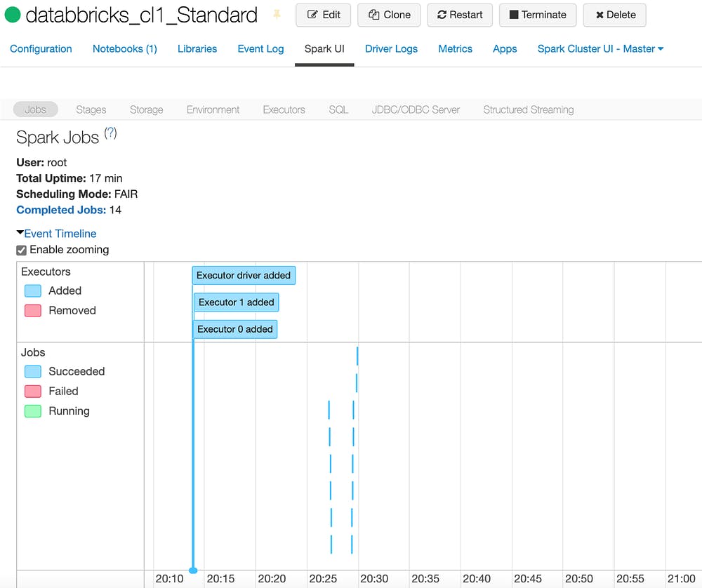Viewport: 702px width, 588px height.
Task: Switch to the Notebooks (1) tab
Action: coord(125,49)
